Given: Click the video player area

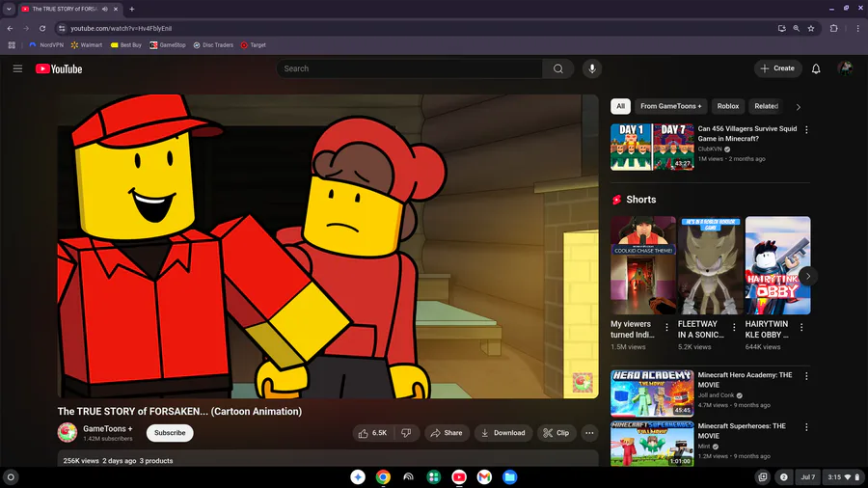Looking at the screenshot, I should tap(328, 246).
